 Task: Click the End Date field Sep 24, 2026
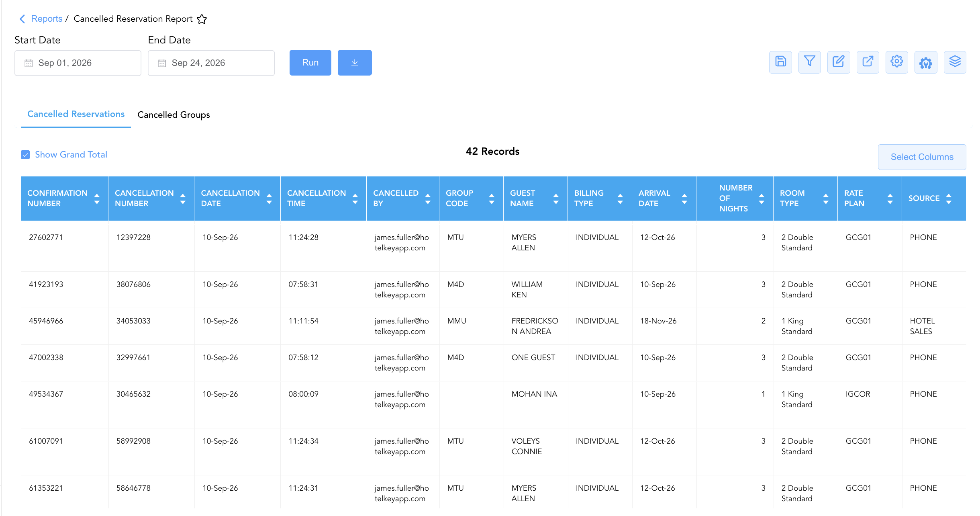(x=211, y=63)
